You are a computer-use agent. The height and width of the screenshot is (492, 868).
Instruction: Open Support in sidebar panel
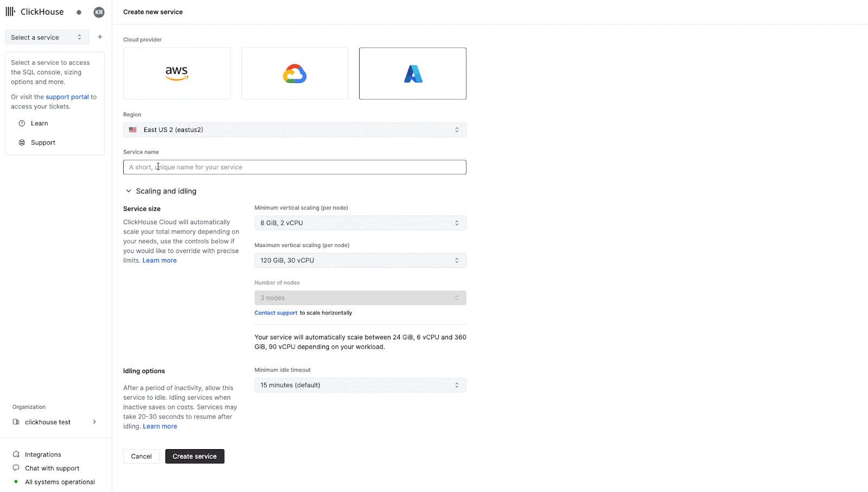43,142
